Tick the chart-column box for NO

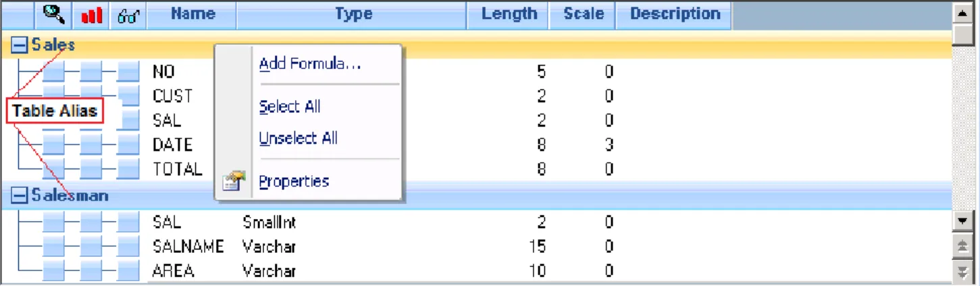pyautogui.click(x=91, y=71)
